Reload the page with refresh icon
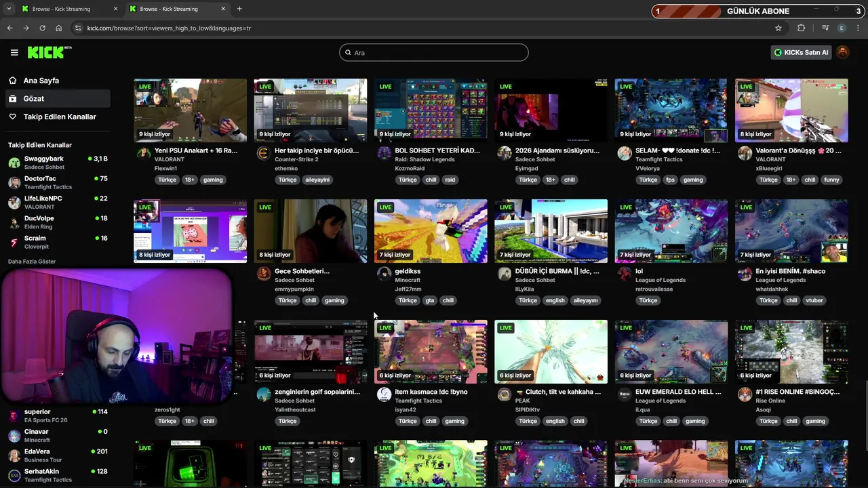 click(42, 28)
